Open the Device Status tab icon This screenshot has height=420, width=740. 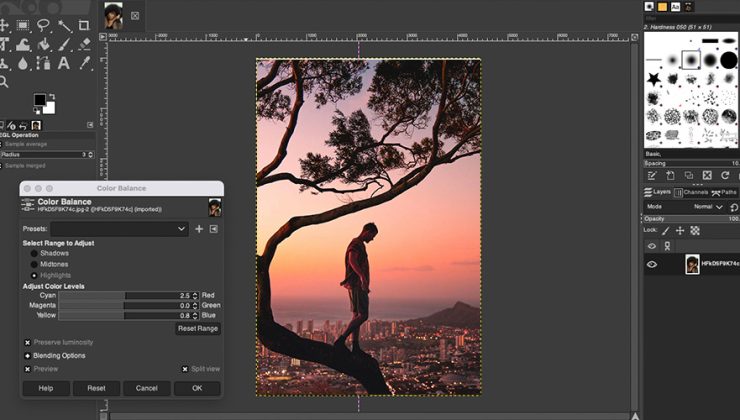pos(12,126)
